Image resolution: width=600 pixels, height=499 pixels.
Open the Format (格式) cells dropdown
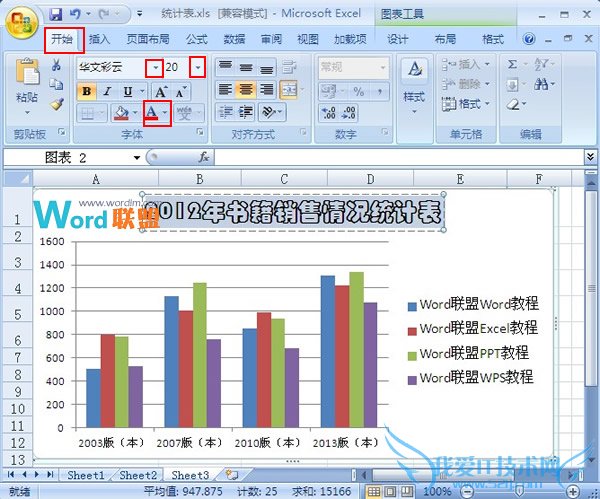(x=466, y=103)
